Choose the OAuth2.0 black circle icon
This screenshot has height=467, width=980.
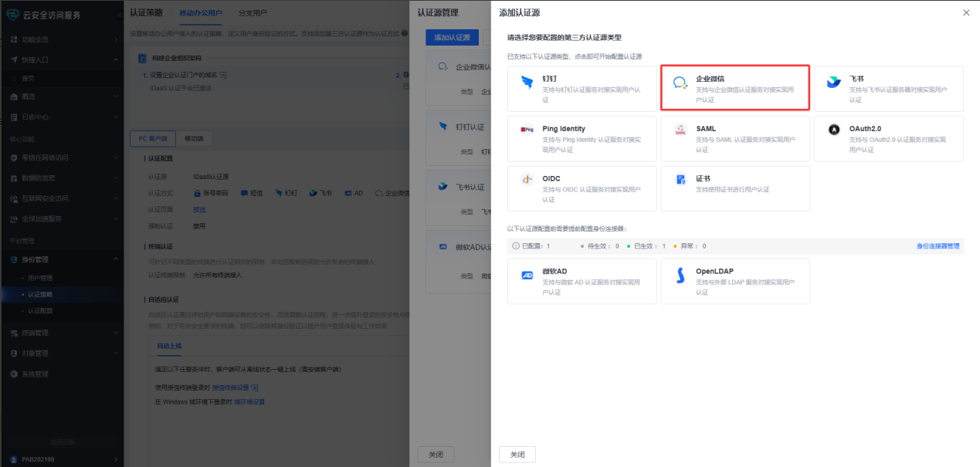pos(834,130)
